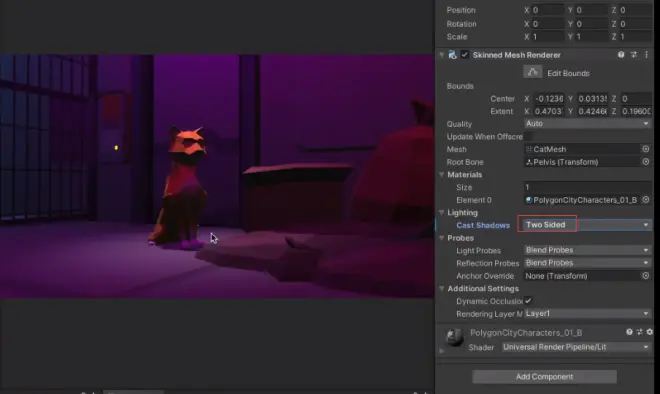The image size is (660, 394).
Task: Open object picker for Mesh field
Action: [646, 149]
